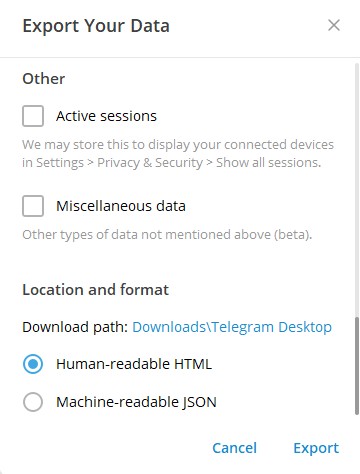Click the Machine-readable JSON label text

pyautogui.click(x=136, y=402)
